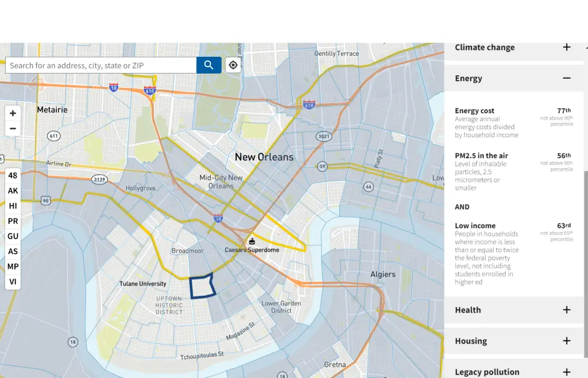Jump map to Hawaii (HI)

pyautogui.click(x=13, y=206)
